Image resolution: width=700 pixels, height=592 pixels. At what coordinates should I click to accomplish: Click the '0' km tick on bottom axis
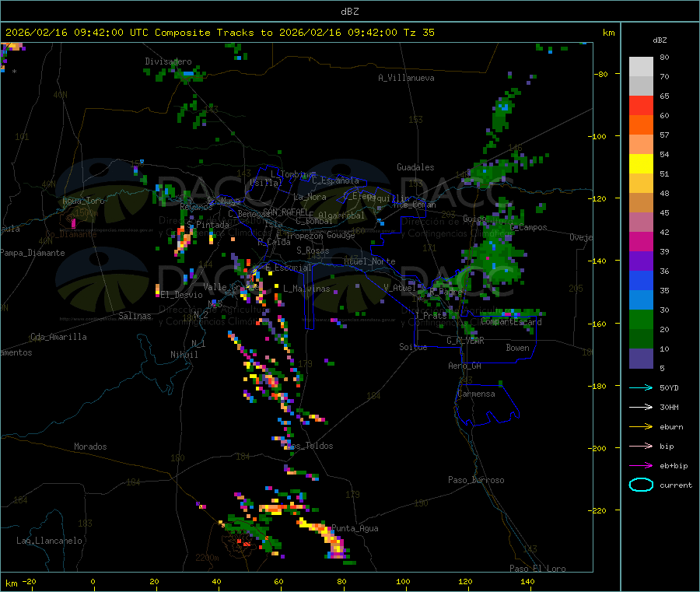click(x=93, y=581)
